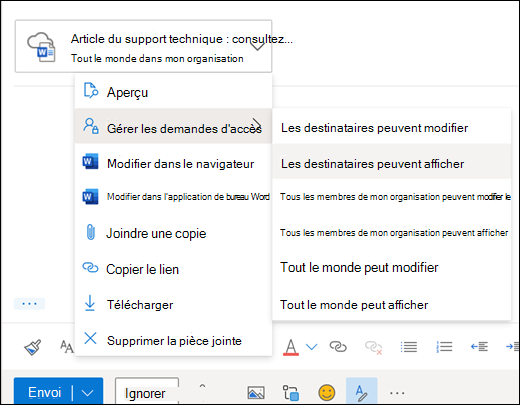Click the format painter brush icon
Screen dimensions: 520x405
coord(33,347)
